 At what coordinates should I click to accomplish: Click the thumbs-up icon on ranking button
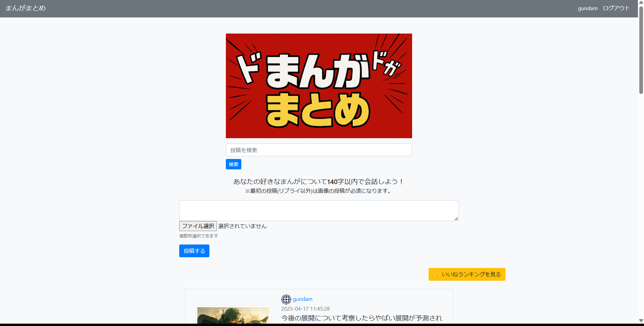(437, 275)
